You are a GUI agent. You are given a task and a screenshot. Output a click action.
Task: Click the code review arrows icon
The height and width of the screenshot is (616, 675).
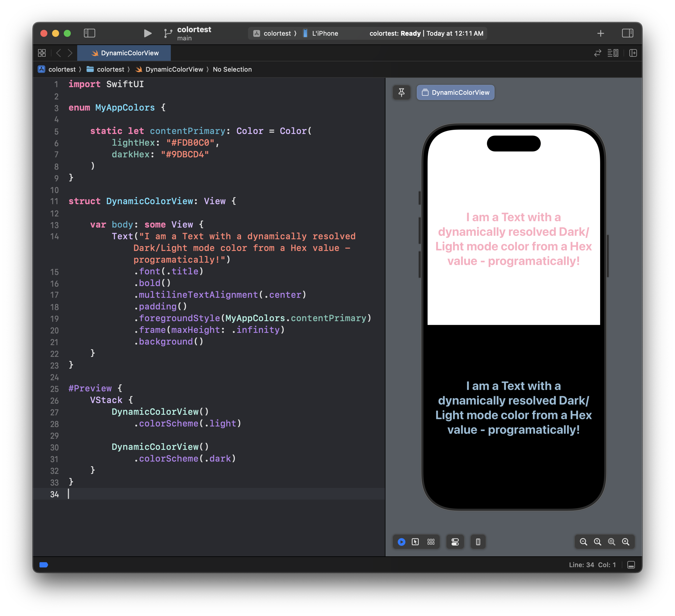(x=598, y=53)
